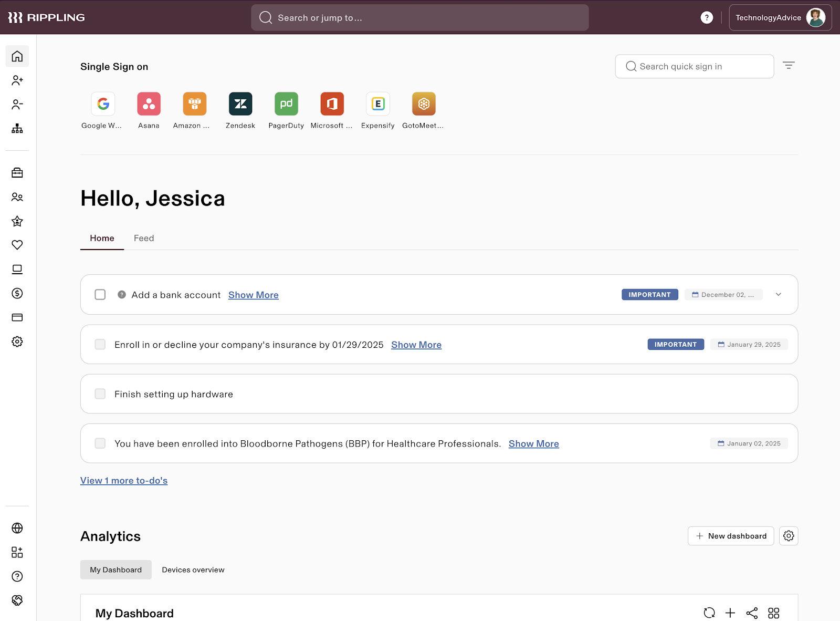Expand the Add a bank account chevron

(x=779, y=295)
